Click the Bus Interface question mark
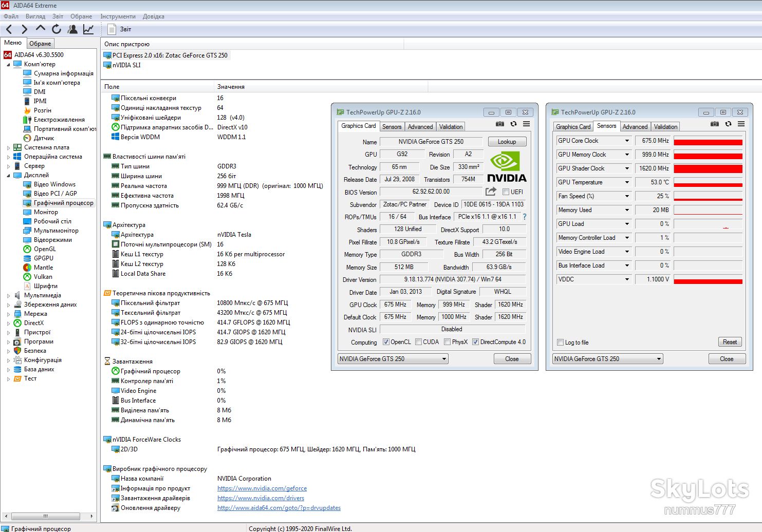Screen dimensions: 762x532 tap(525, 217)
